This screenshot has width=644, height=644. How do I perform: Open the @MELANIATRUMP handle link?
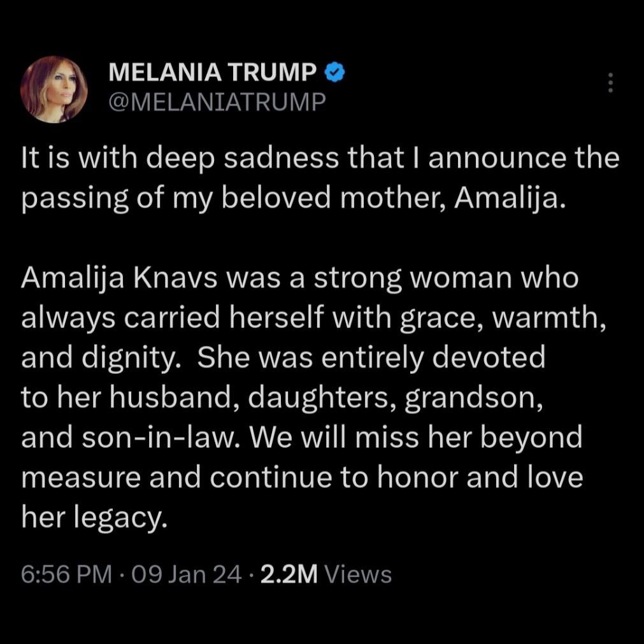[x=217, y=101]
